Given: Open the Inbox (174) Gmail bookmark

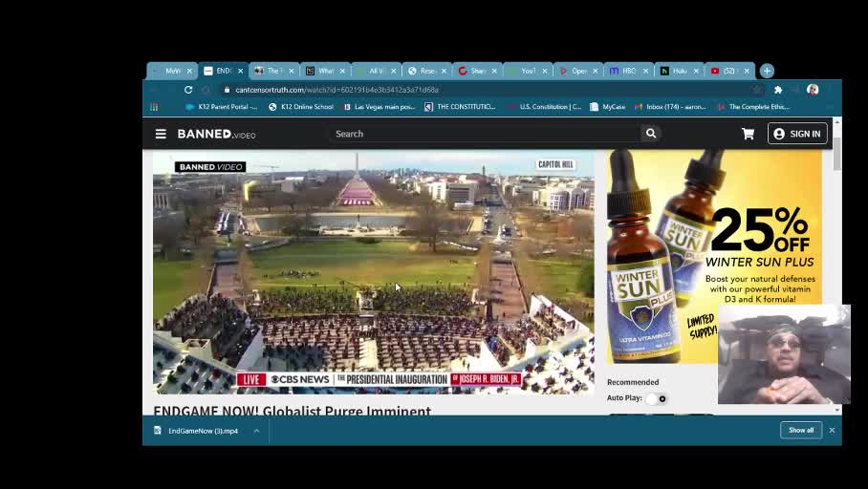Looking at the screenshot, I should pos(670,107).
